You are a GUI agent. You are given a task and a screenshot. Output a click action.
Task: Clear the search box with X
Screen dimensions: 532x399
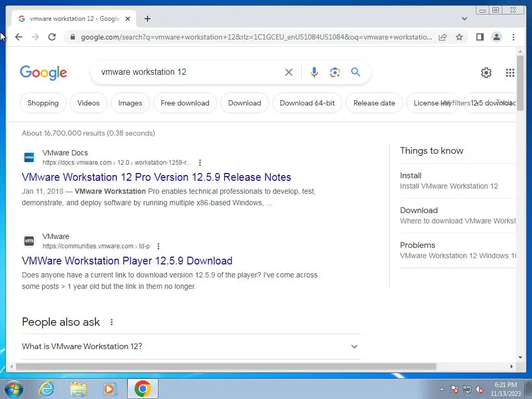(x=289, y=72)
